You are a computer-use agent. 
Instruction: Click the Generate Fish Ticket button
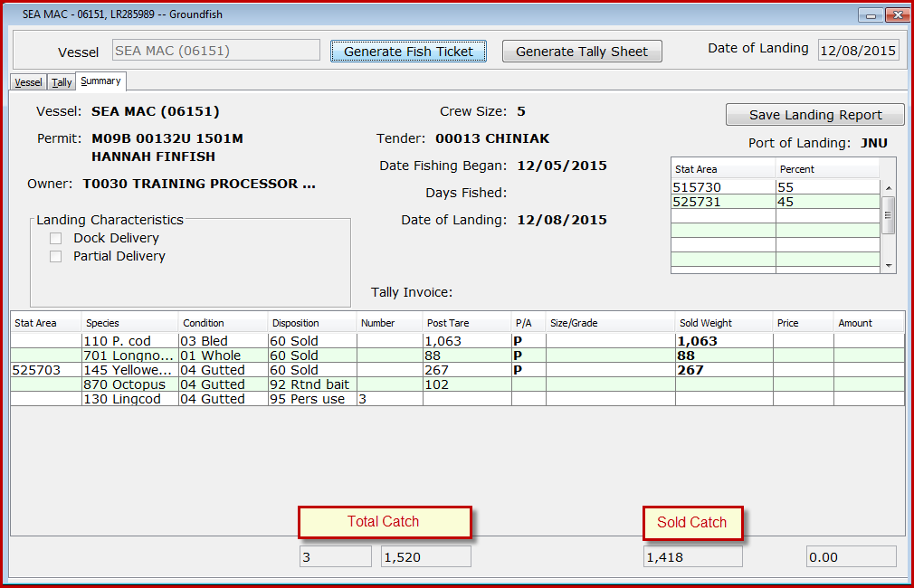(x=408, y=52)
